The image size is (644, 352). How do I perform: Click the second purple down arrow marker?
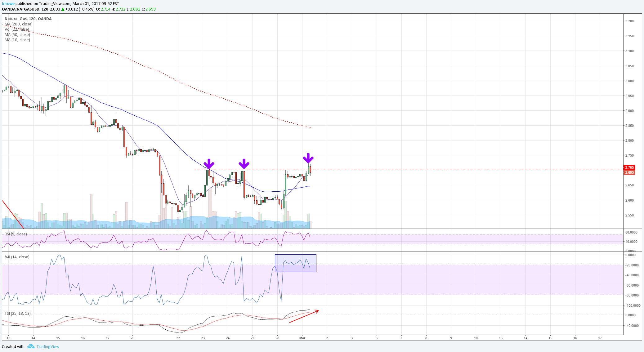pyautogui.click(x=244, y=163)
